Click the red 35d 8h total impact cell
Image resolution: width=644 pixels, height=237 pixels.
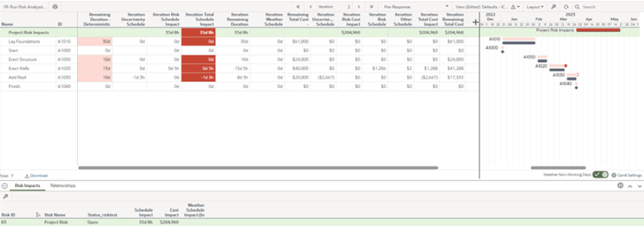[198, 32]
